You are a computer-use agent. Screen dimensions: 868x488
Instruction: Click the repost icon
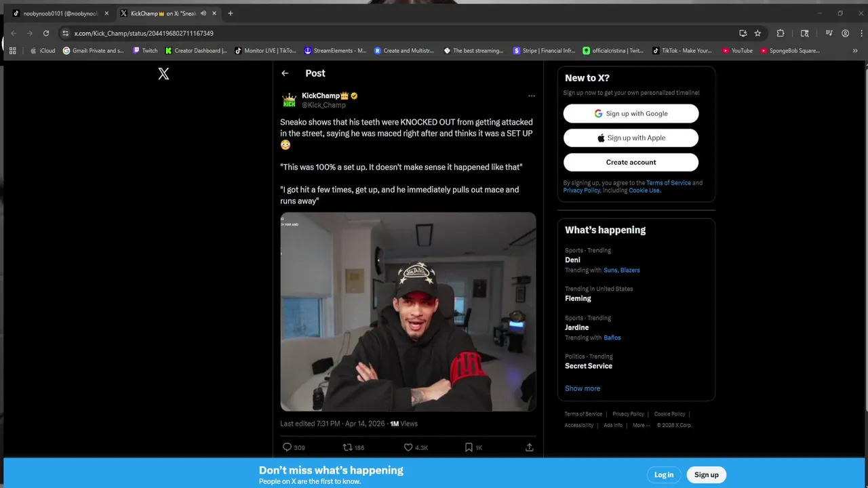pos(347,447)
